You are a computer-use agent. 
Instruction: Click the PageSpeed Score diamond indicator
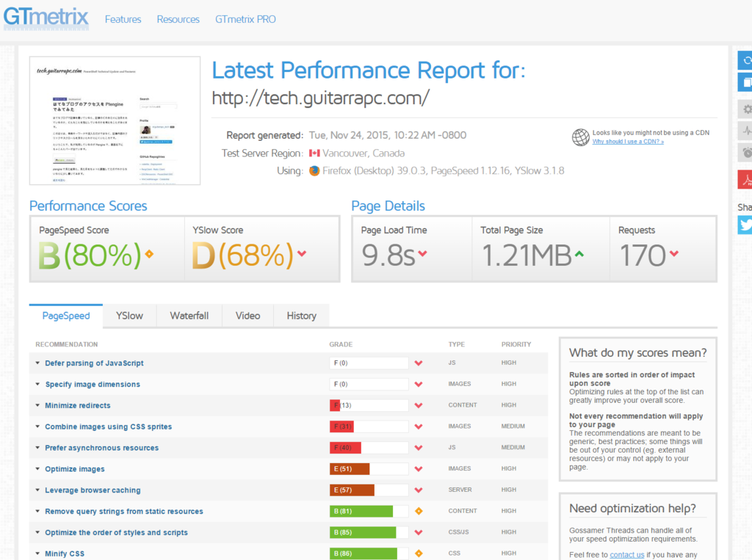[149, 254]
